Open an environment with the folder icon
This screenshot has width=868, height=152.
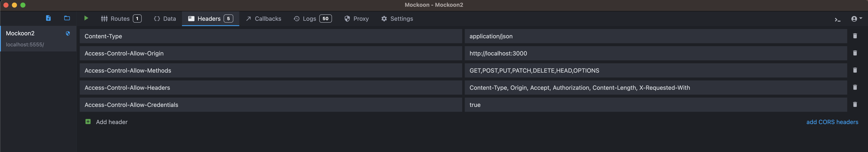67,18
